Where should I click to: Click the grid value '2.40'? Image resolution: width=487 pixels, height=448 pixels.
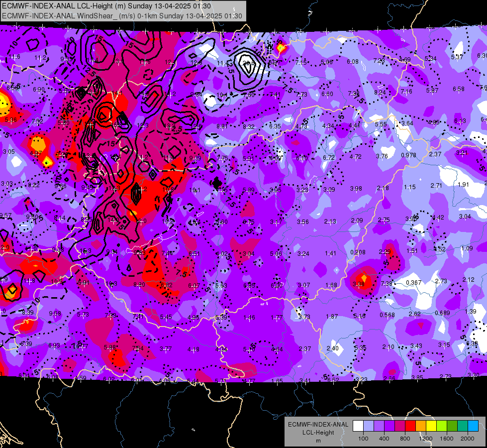tap(332, 348)
